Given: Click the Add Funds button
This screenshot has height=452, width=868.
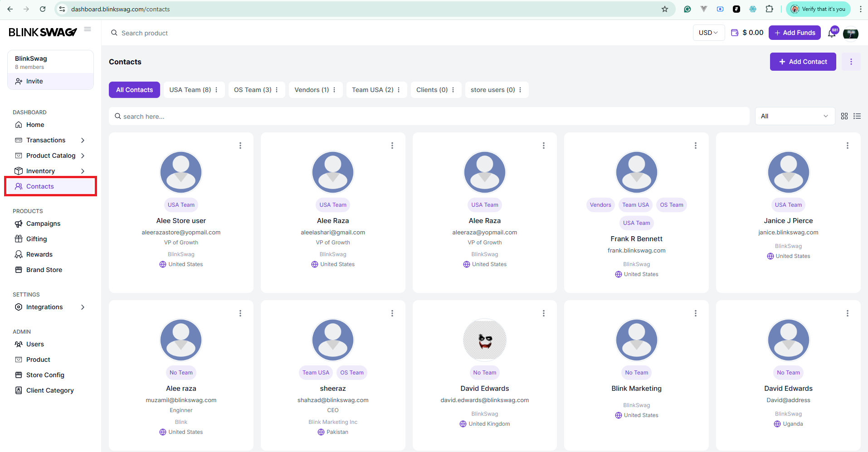Looking at the screenshot, I should (795, 33).
